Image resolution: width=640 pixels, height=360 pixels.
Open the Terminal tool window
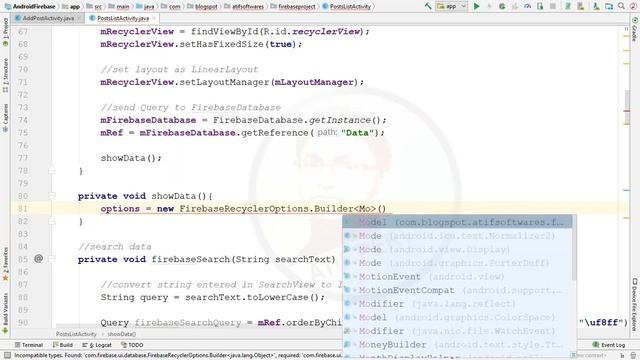pyautogui.click(x=29, y=345)
